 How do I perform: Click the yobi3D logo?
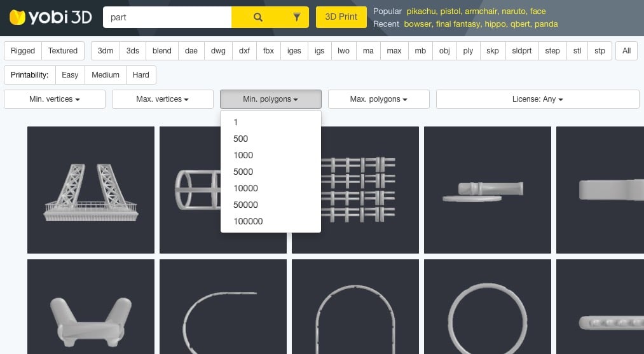pos(50,17)
